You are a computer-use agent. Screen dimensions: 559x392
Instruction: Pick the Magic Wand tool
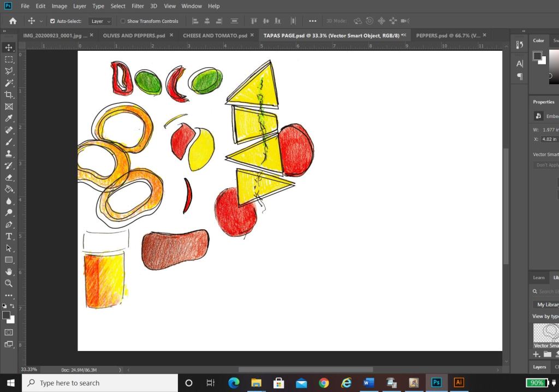[x=9, y=83]
